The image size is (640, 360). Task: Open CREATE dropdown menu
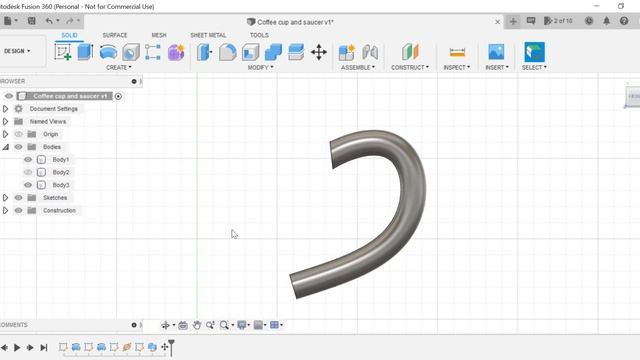pyautogui.click(x=119, y=67)
